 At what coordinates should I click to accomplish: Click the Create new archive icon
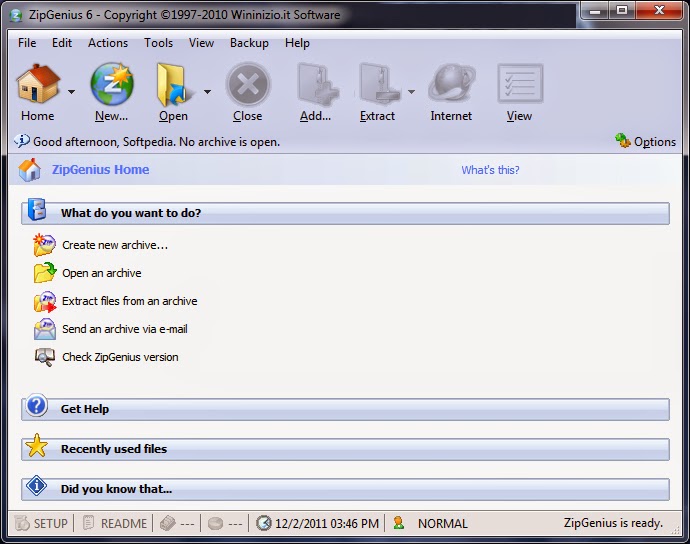coord(44,245)
